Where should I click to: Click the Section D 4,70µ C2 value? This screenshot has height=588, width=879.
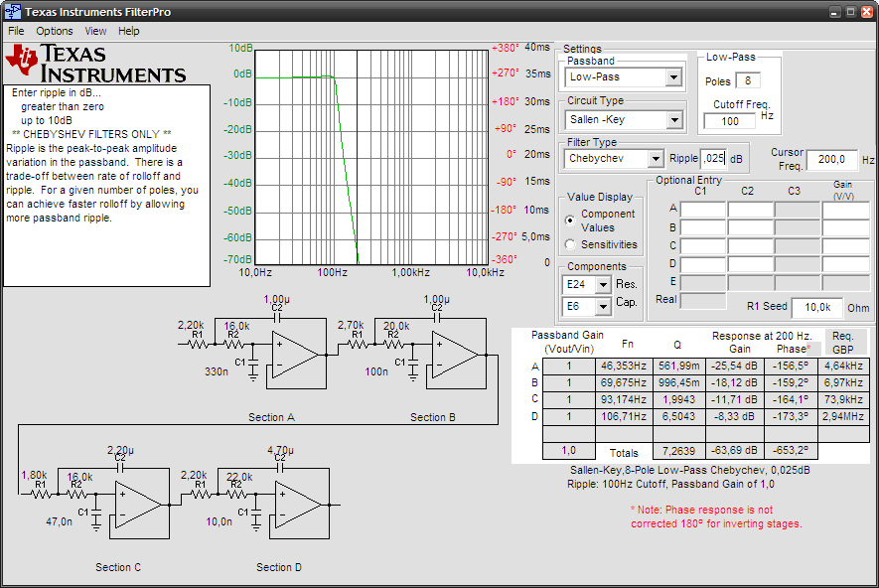[280, 450]
